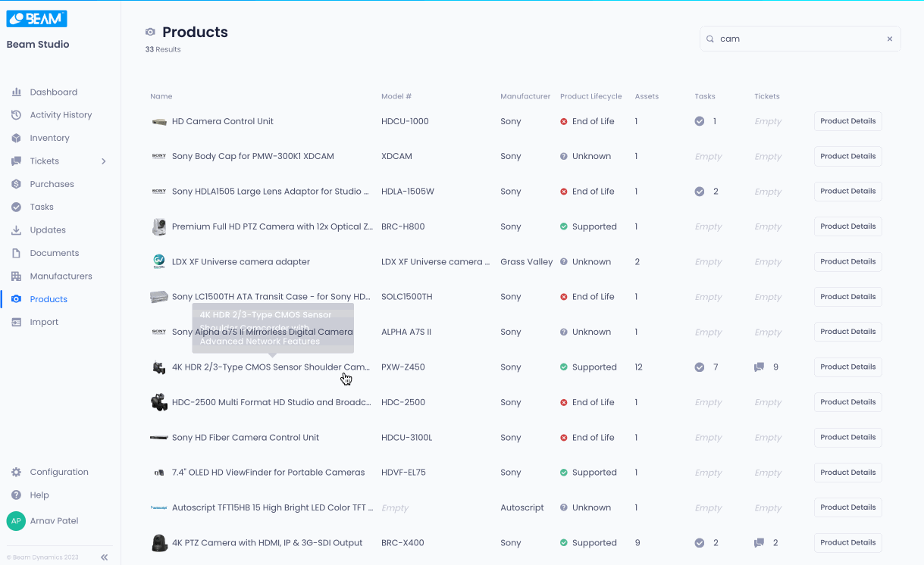Image resolution: width=924 pixels, height=565 pixels.
Task: Click model number 'HDCU-3100L'
Action: click(x=406, y=438)
